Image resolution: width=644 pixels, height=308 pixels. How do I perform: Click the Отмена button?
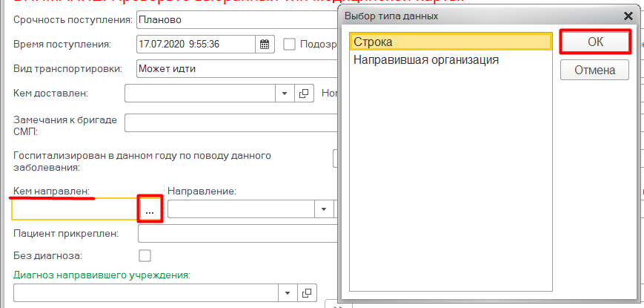(x=595, y=71)
